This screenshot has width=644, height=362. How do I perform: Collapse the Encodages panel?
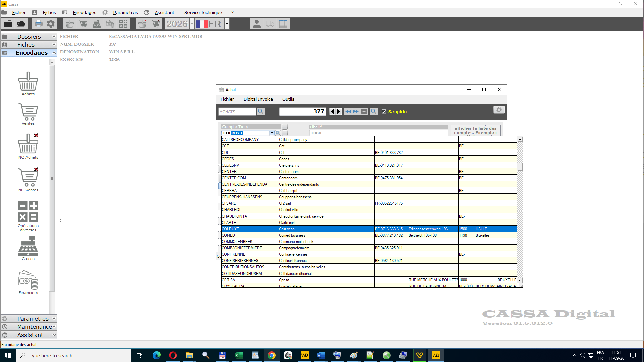29,53
